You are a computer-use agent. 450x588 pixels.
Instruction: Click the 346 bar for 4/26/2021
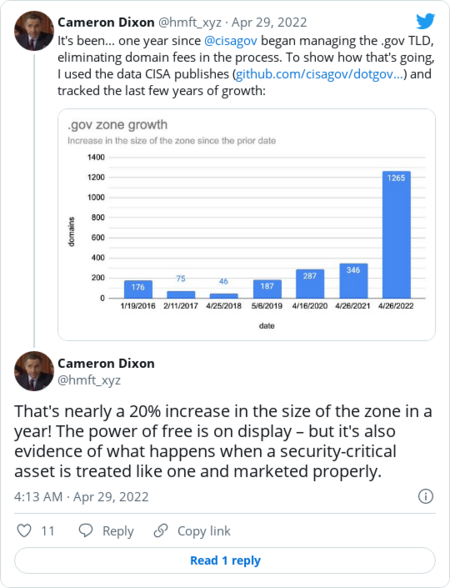[x=353, y=281]
